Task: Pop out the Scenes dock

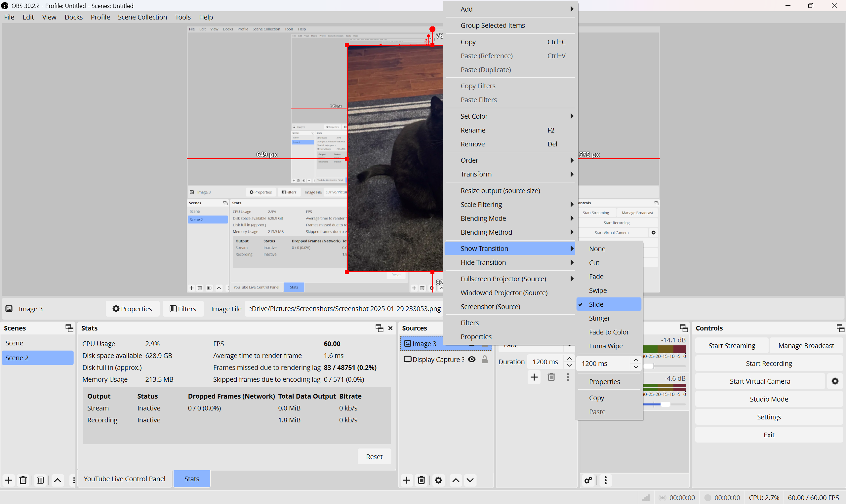Action: (x=69, y=328)
